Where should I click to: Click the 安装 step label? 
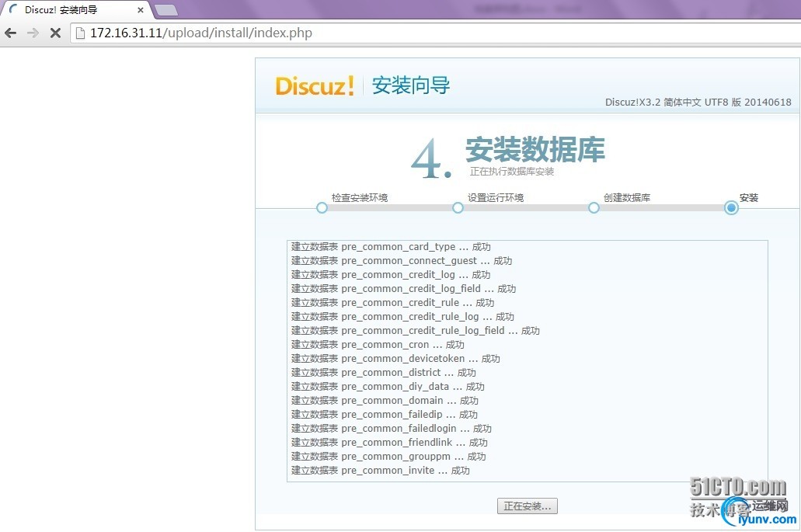pos(749,197)
